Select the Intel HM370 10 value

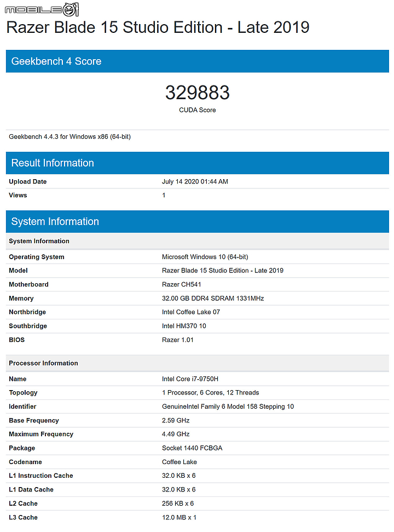coord(184,326)
